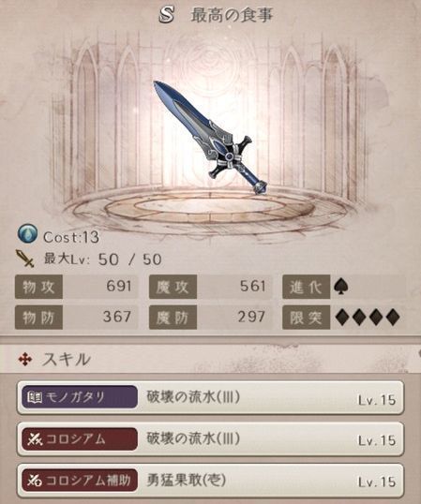This screenshot has width=421, height=504.
Task: Open the モノガタリ skill 破壊の流水(III) row
Action: point(210,398)
